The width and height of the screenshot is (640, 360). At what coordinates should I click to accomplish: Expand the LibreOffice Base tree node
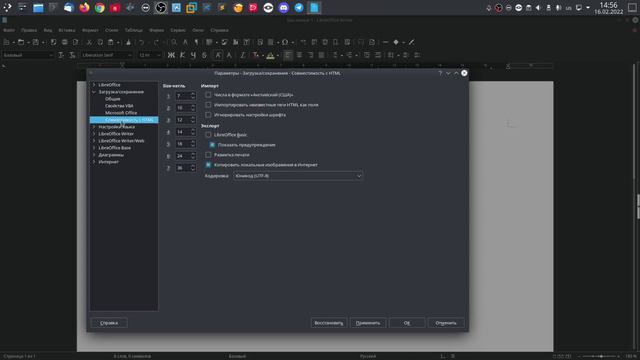pyautogui.click(x=94, y=148)
